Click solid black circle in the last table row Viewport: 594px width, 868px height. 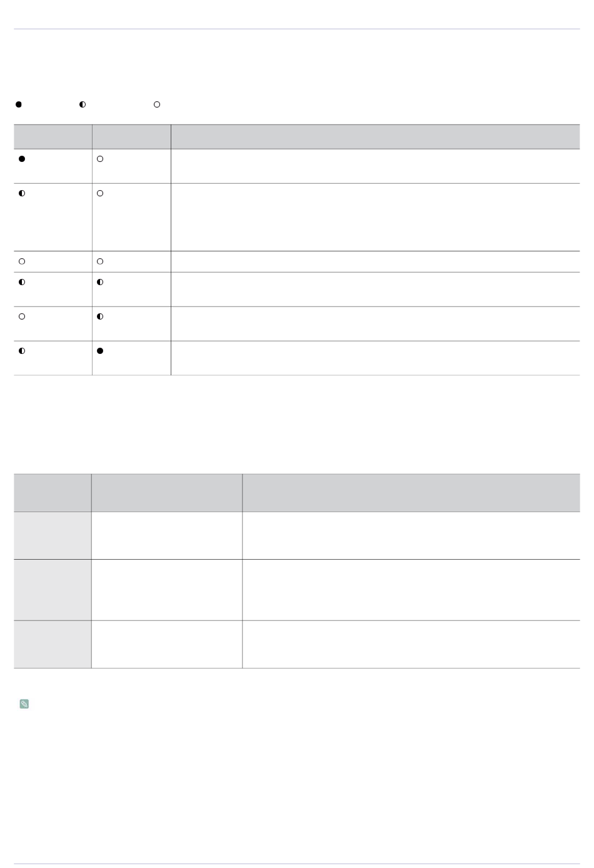(100, 351)
